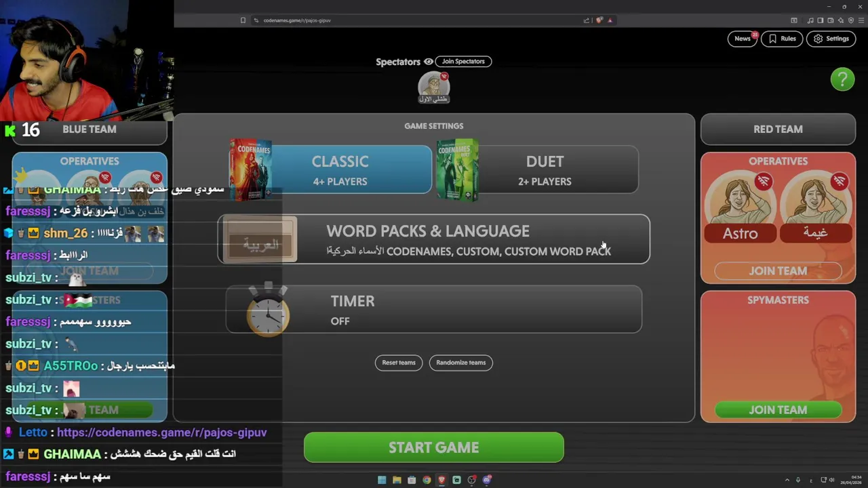The image size is (868, 488).
Task: Expand Word Packs & Language settings
Action: 434,239
